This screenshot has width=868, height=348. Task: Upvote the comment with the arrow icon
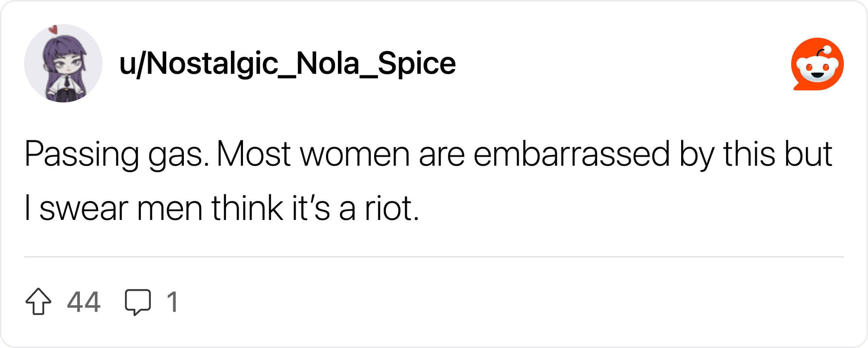click(x=38, y=301)
